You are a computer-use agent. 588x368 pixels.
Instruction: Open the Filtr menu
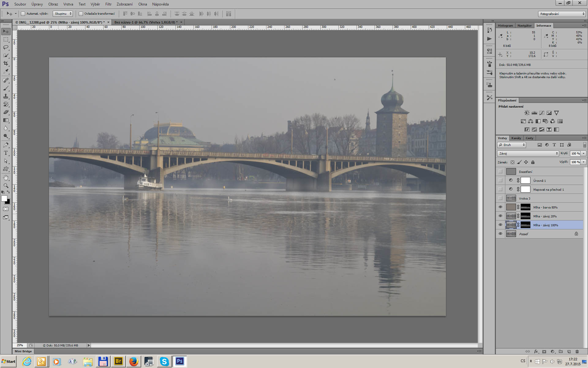click(x=108, y=4)
